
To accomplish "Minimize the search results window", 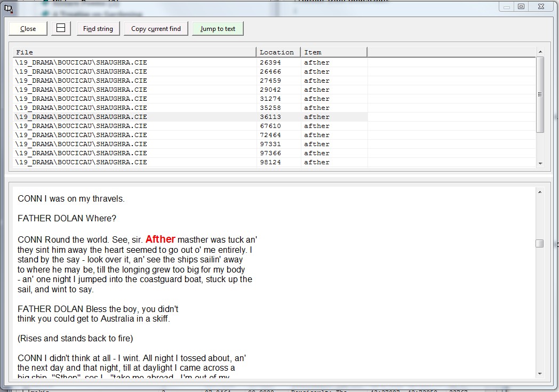I will point(507,6).
